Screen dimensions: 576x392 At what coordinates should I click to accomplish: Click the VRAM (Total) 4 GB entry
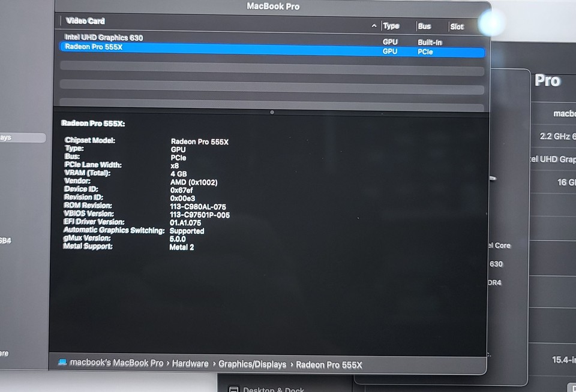coord(178,174)
